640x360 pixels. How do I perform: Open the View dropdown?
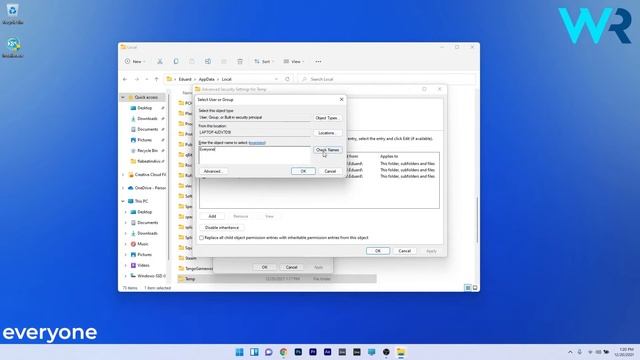294,61
